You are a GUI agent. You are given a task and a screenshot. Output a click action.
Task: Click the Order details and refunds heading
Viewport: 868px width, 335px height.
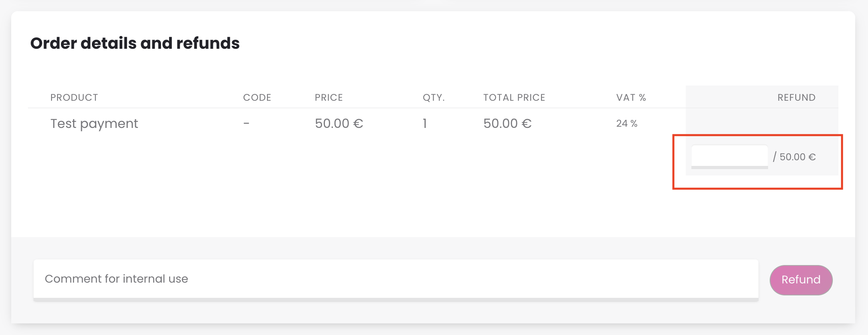point(135,43)
